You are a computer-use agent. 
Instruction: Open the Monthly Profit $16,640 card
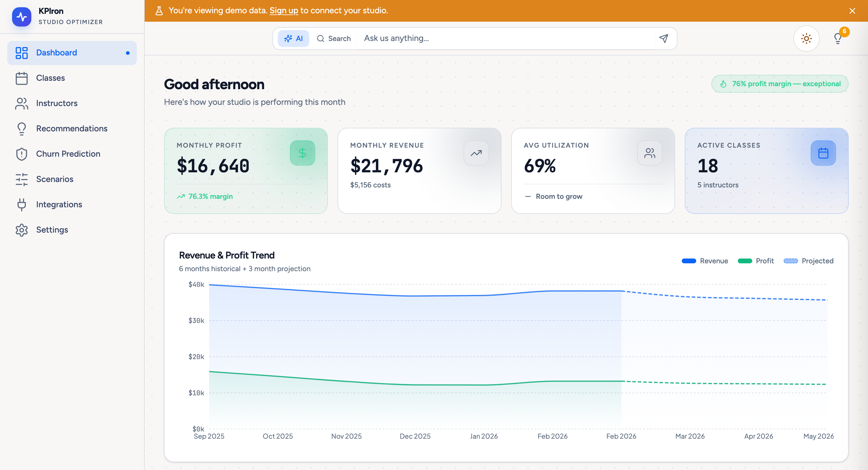[x=246, y=171]
